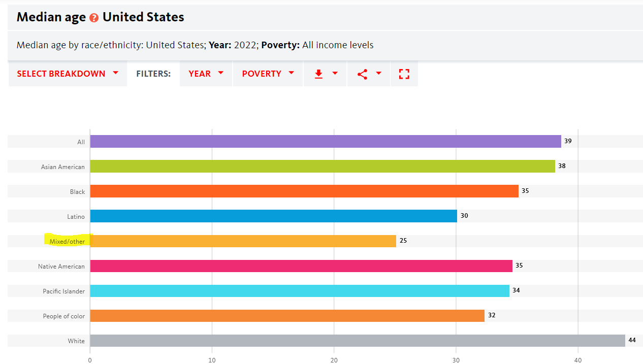Image resolution: width=643 pixels, height=364 pixels.
Task: Click the value 30 beside Latino bar
Action: pyautogui.click(x=464, y=216)
